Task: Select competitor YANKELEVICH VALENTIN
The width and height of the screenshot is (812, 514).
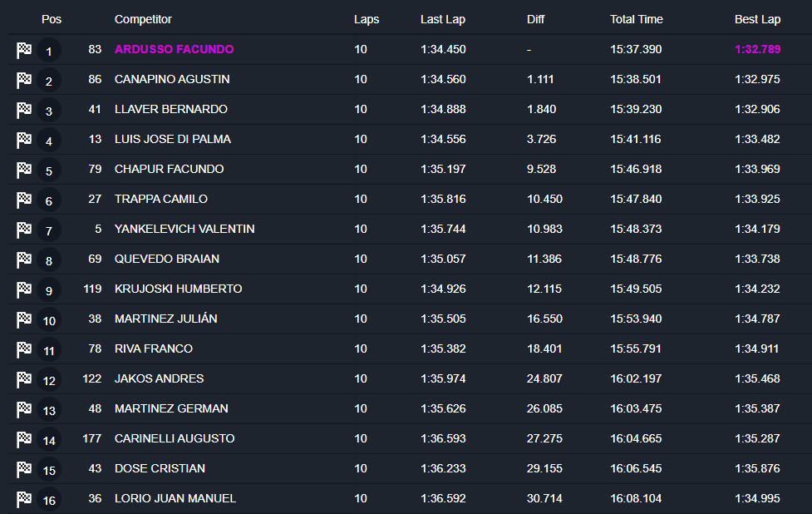Action: coord(185,229)
